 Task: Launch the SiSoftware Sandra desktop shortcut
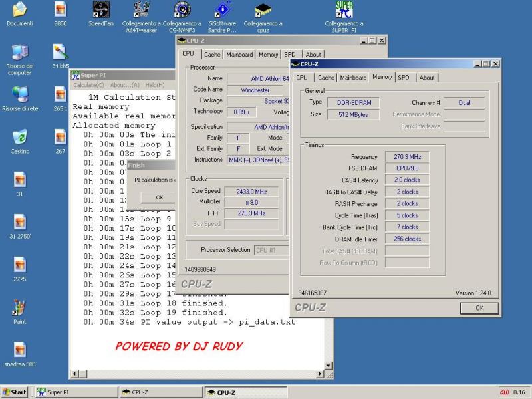pos(222,9)
